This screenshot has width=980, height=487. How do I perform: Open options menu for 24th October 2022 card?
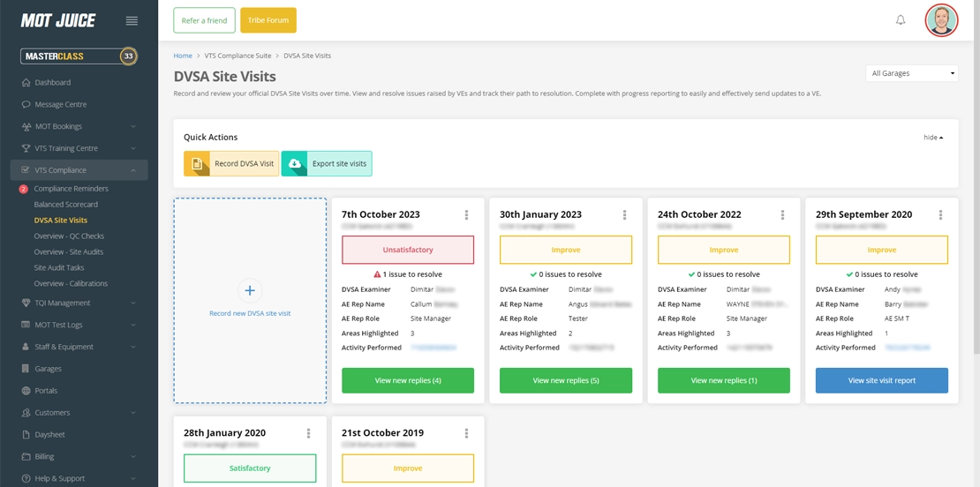tap(782, 214)
